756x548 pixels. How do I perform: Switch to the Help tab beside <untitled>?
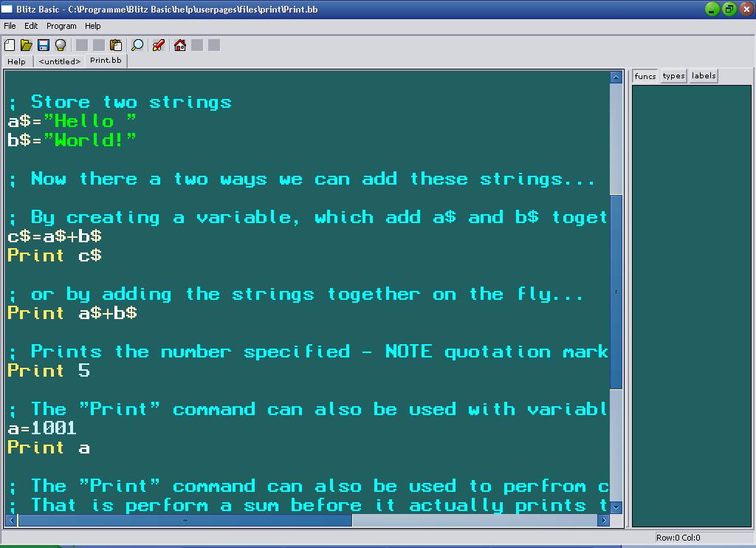click(16, 61)
